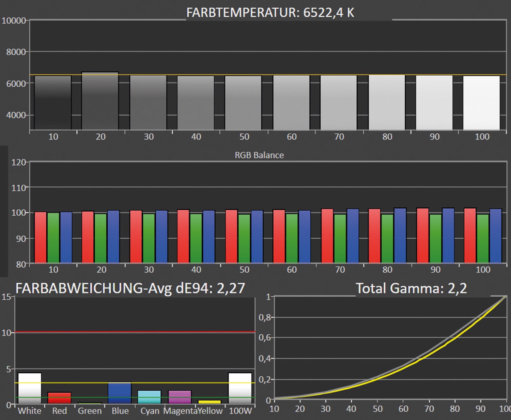Click the White bar in the color deviation chart

pyautogui.click(x=30, y=388)
